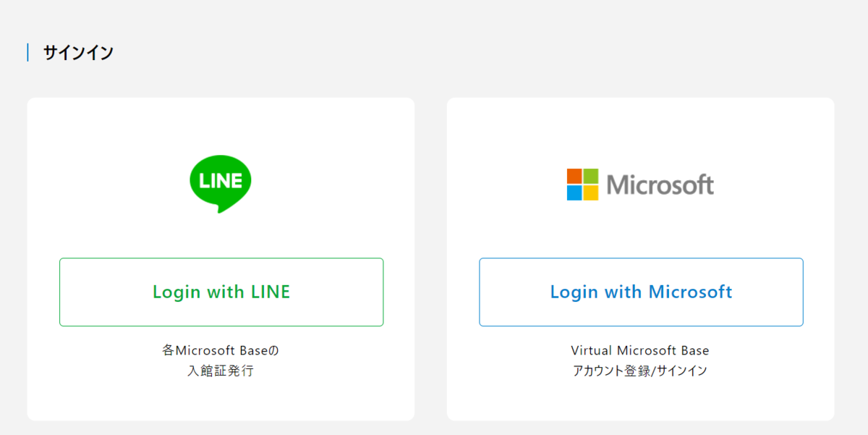
Task: Click the white LINE lettering inside the bubble
Action: pos(221,181)
